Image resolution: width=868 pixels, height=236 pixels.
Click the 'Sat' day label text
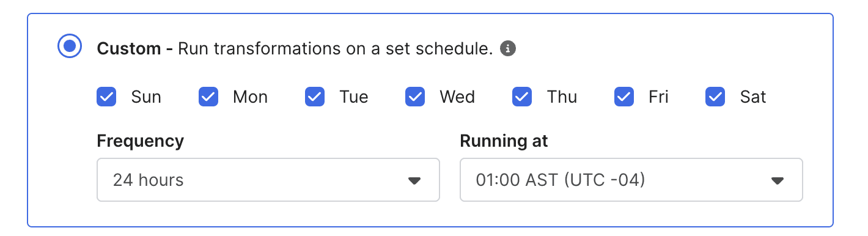point(753,97)
